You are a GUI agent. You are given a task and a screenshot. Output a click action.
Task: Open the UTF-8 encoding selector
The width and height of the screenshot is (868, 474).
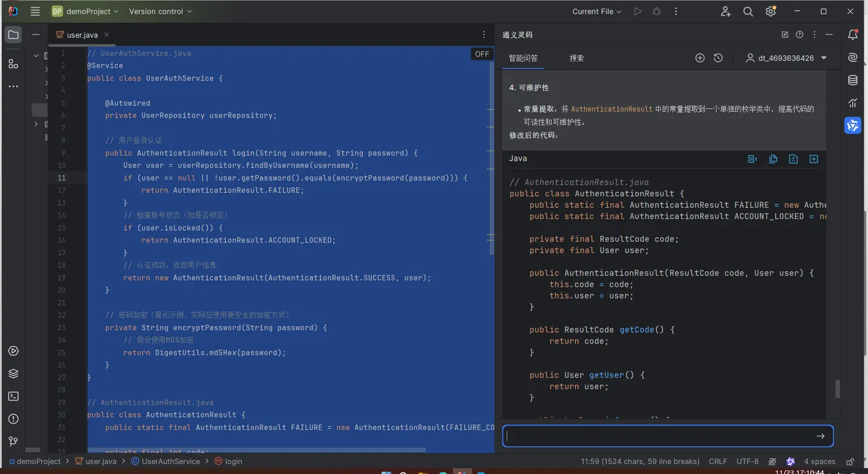(747, 462)
